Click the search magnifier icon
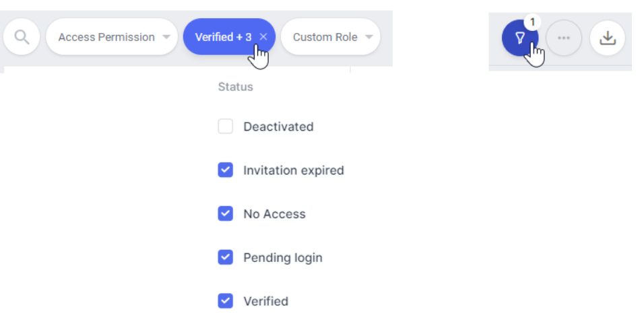Viewport: 644px width, 320px height. tap(22, 37)
